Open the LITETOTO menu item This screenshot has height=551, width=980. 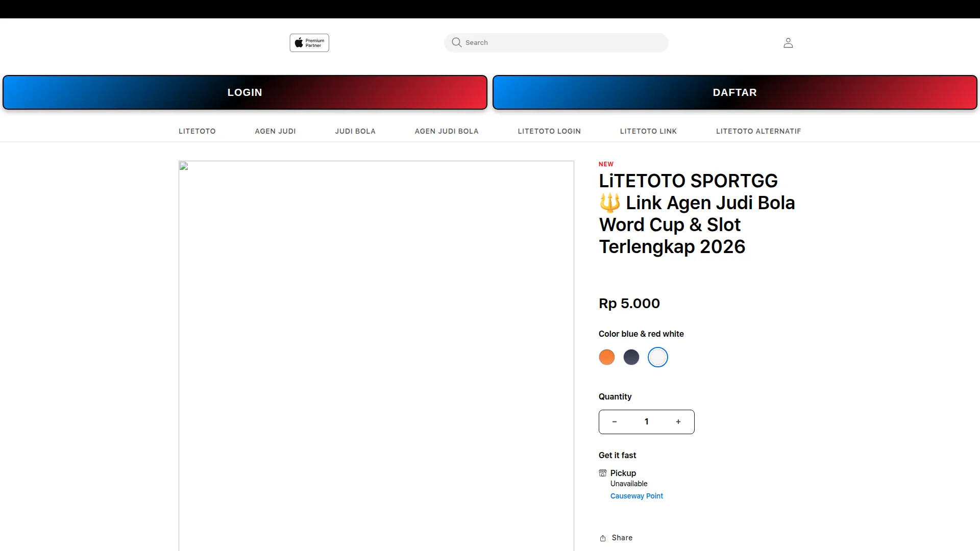(x=197, y=131)
